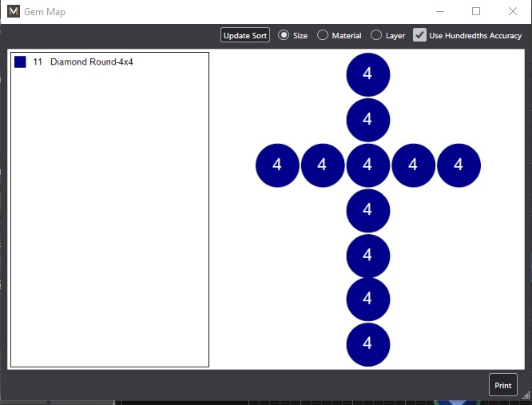This screenshot has height=405, width=532.
Task: Click the resize grip at window corner
Action: point(526,395)
